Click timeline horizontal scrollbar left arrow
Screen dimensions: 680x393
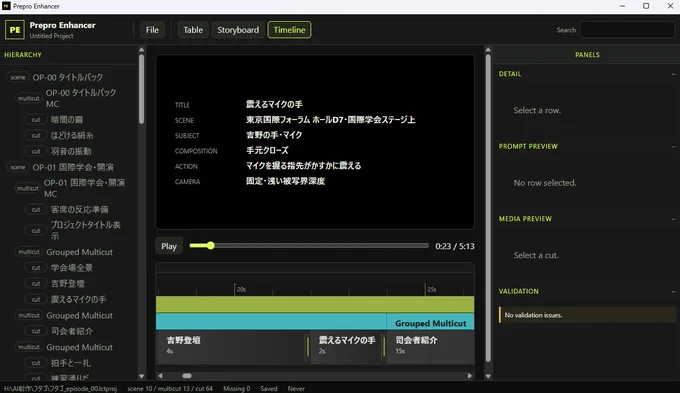click(x=160, y=376)
